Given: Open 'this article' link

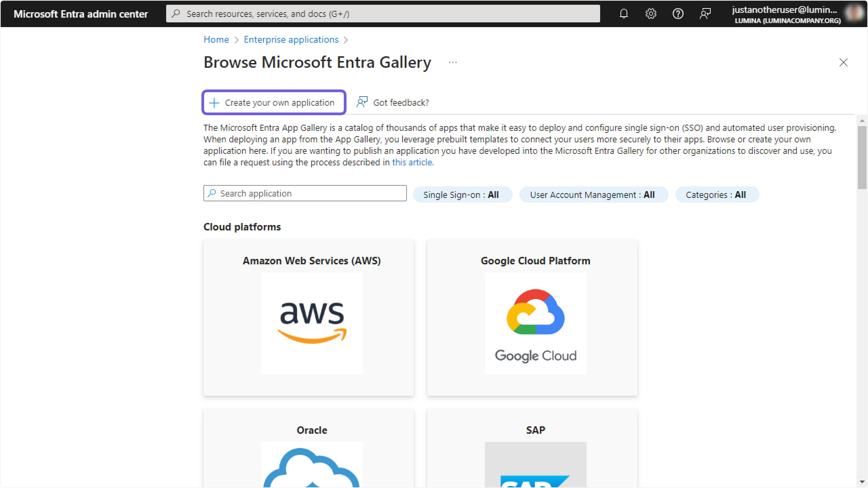Looking at the screenshot, I should [x=412, y=162].
